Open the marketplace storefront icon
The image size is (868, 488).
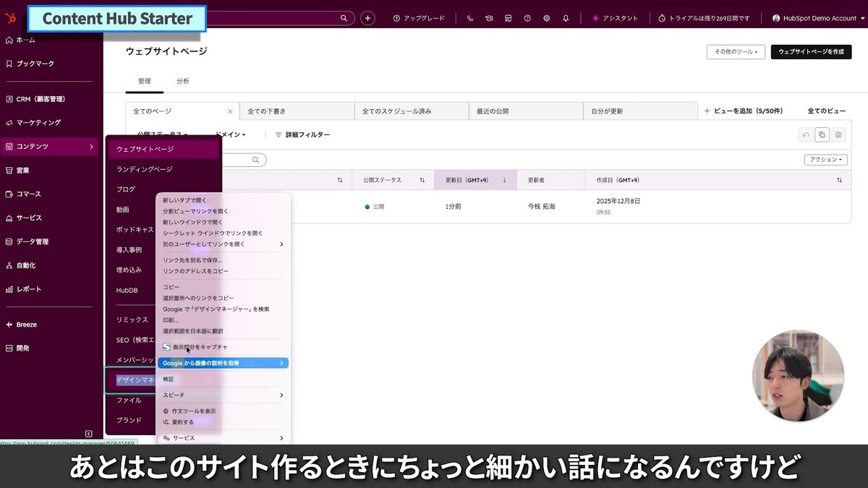click(x=508, y=18)
